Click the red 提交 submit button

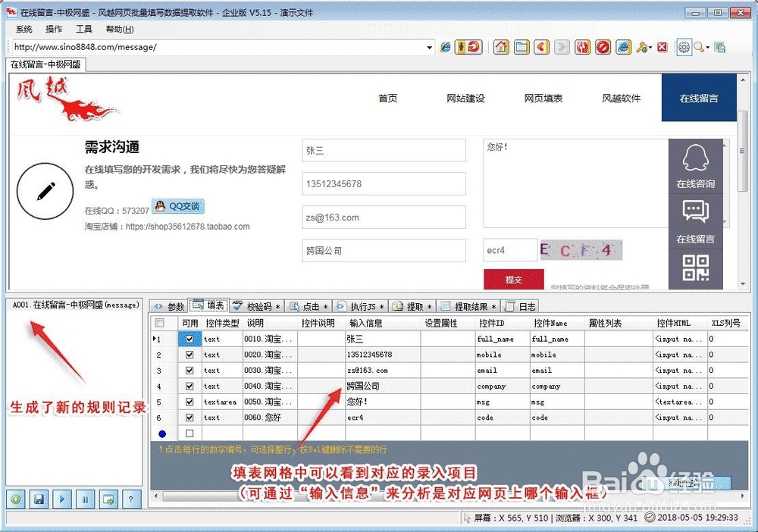513,280
